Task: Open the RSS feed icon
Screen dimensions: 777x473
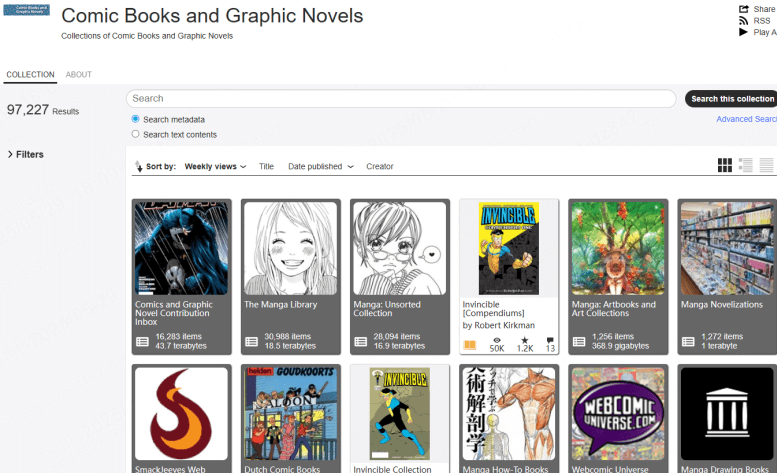Action: pos(743,21)
